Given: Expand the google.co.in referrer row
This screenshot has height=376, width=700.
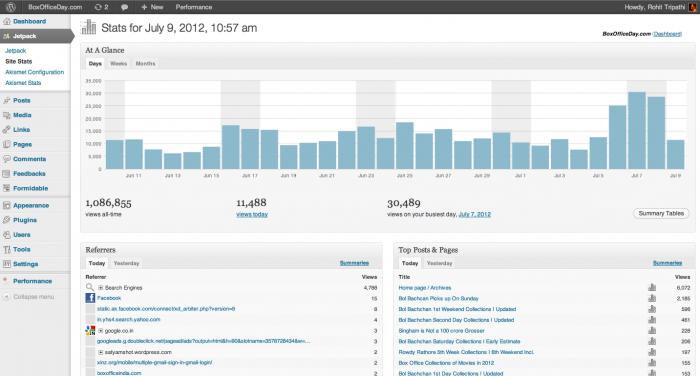Looking at the screenshot, I should click(x=101, y=331).
